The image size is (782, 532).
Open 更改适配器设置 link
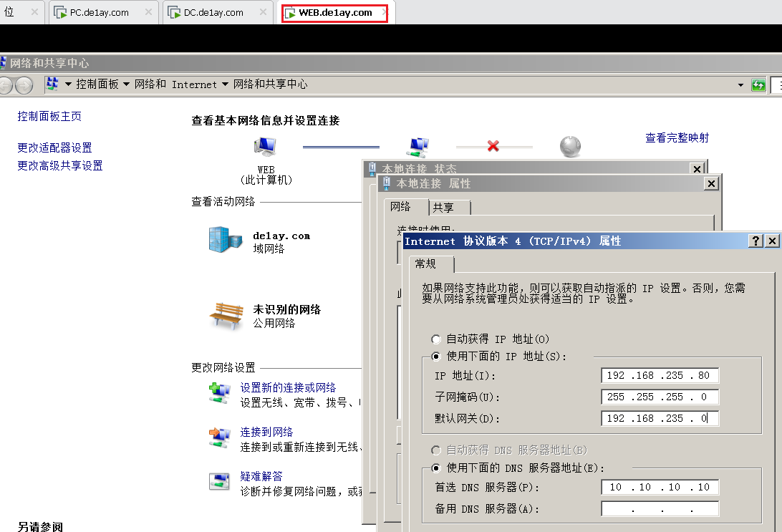pyautogui.click(x=54, y=147)
